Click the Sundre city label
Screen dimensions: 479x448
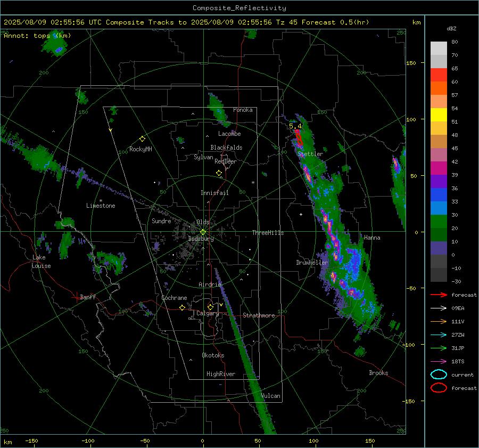point(161,221)
